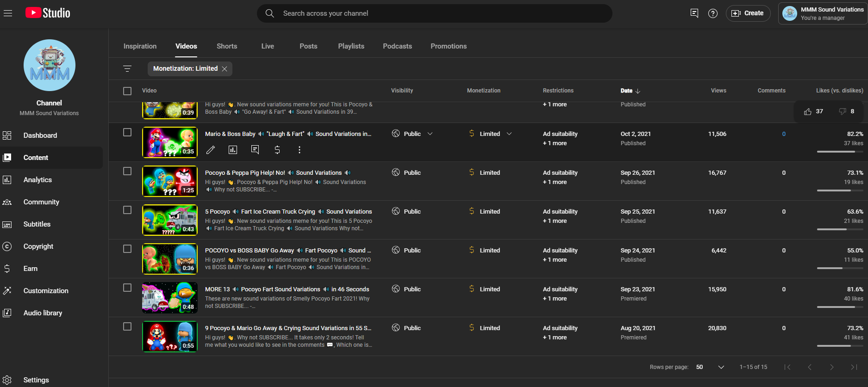The height and width of the screenshot is (387, 868).
Task: Click the likes ratio bar for MORE 13 Pocoyo
Action: (x=840, y=307)
